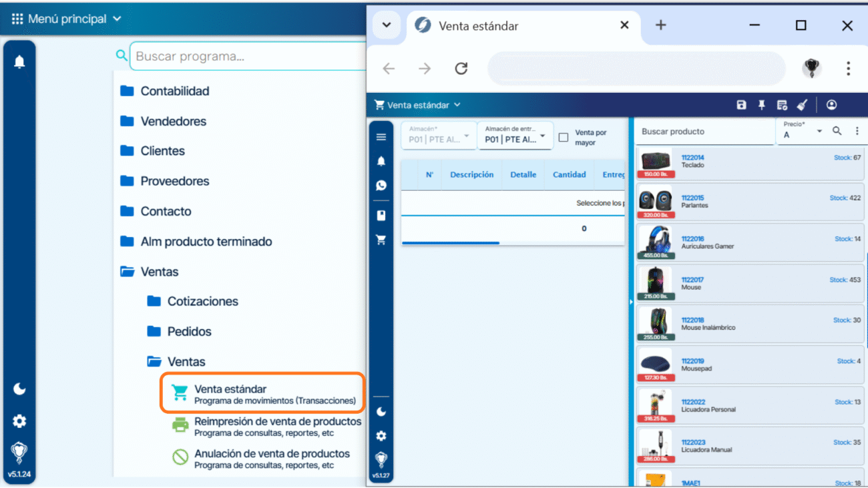Viewport: 868px width, 488px height.
Task: Open the three-dot options in the product panel
Action: click(857, 132)
